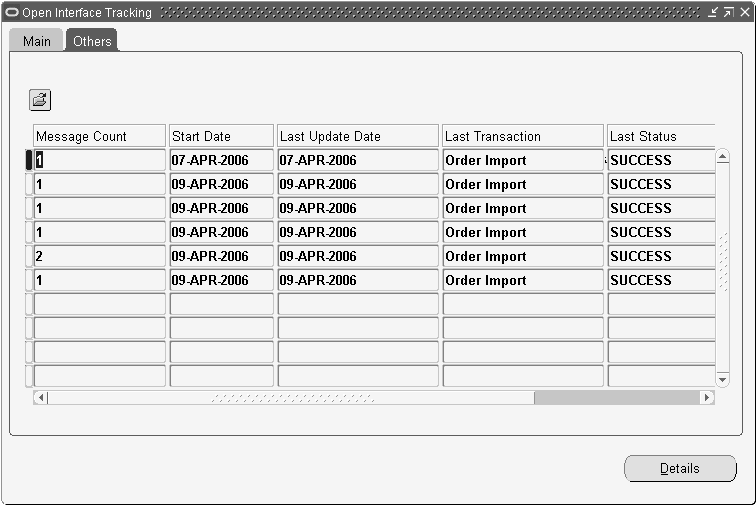The height and width of the screenshot is (505, 756).
Task: Close the Open Interface Tracking window
Action: 745,12
